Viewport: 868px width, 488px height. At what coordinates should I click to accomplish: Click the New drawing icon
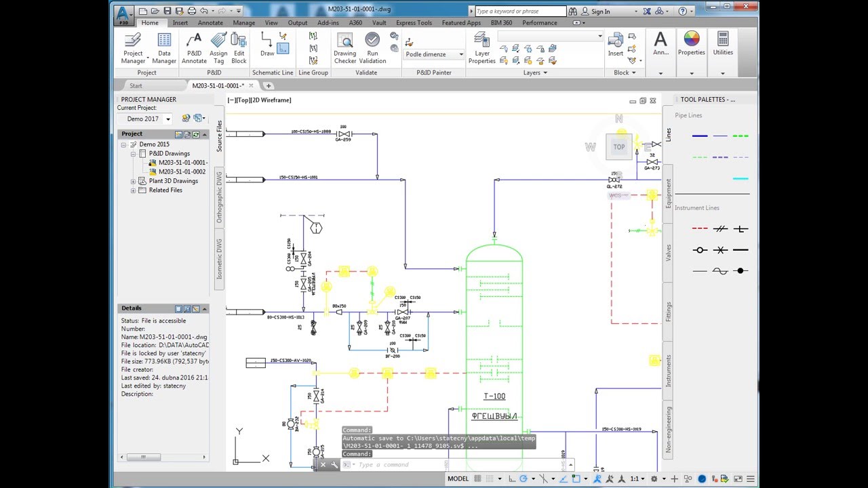point(143,11)
